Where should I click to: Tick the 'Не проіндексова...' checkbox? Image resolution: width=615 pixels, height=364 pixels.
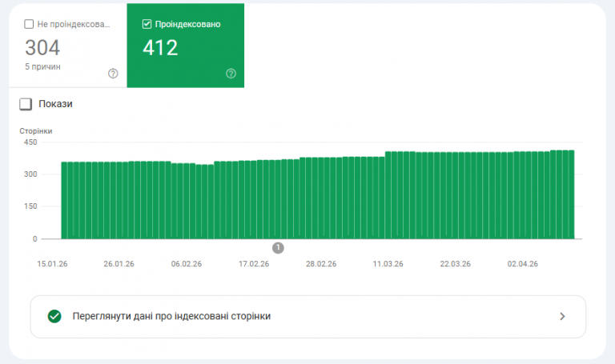pos(29,24)
